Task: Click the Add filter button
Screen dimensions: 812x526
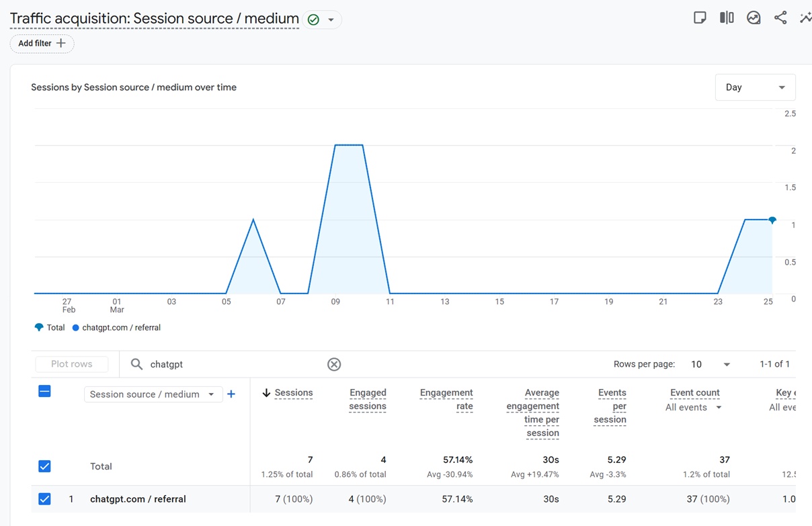Action: pos(42,43)
